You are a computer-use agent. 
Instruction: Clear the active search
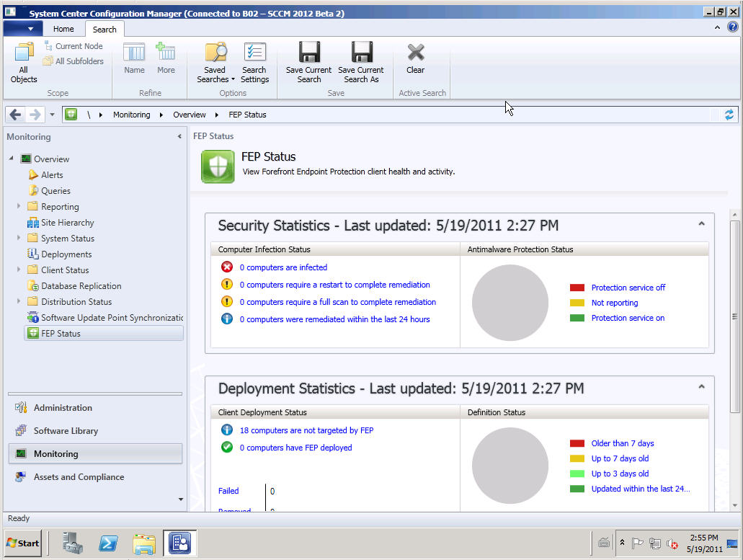point(416,58)
